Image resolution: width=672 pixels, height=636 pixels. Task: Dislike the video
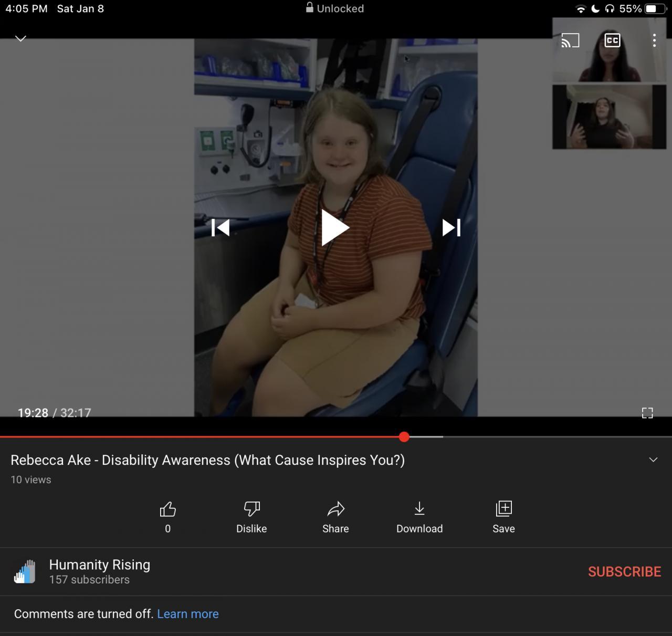click(x=251, y=517)
